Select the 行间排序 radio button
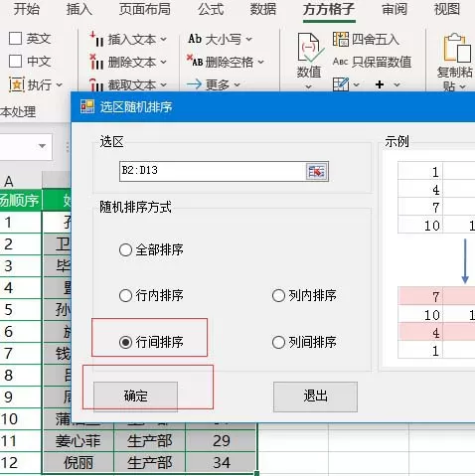 (125, 342)
